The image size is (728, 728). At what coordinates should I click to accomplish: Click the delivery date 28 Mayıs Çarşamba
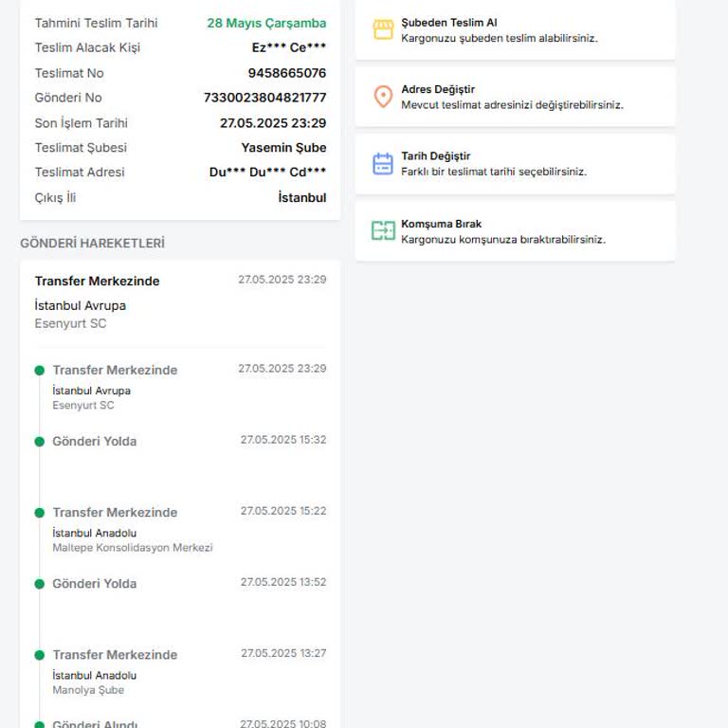266,23
